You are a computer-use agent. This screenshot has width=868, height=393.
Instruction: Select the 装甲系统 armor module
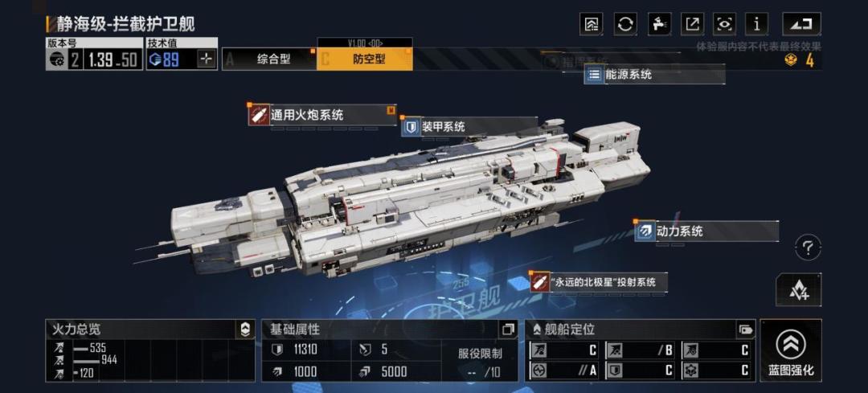[x=469, y=127]
